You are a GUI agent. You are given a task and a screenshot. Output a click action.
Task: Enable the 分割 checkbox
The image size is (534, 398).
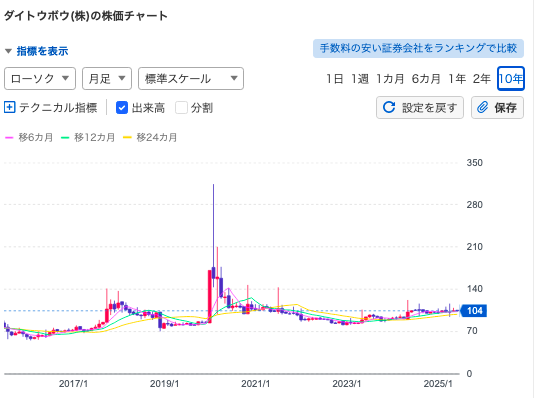[x=181, y=108]
